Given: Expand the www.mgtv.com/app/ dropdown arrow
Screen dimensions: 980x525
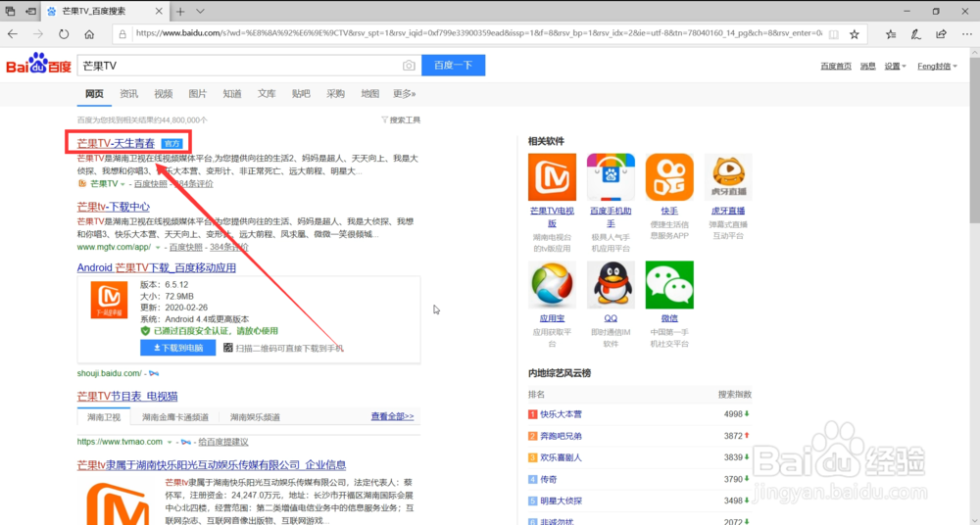Looking at the screenshot, I should click(158, 248).
